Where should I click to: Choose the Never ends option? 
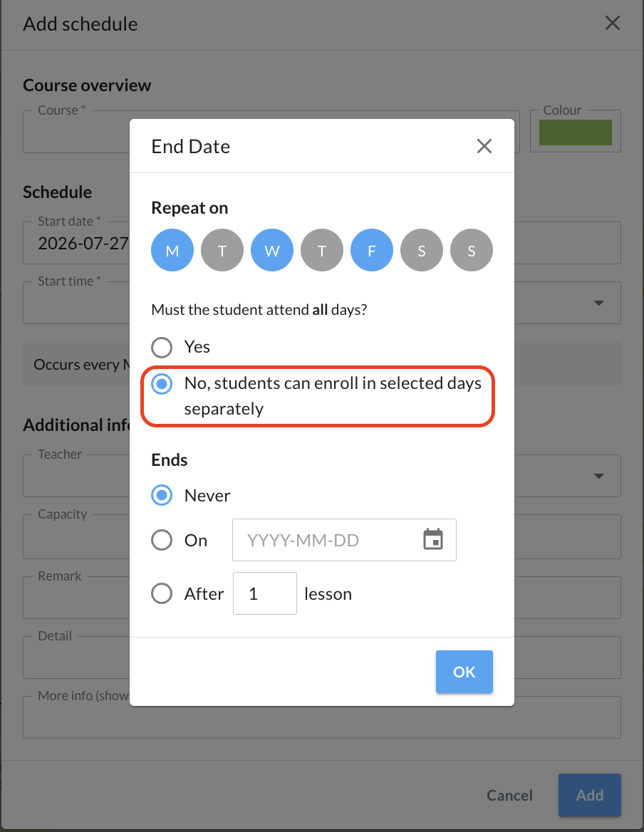(162, 495)
